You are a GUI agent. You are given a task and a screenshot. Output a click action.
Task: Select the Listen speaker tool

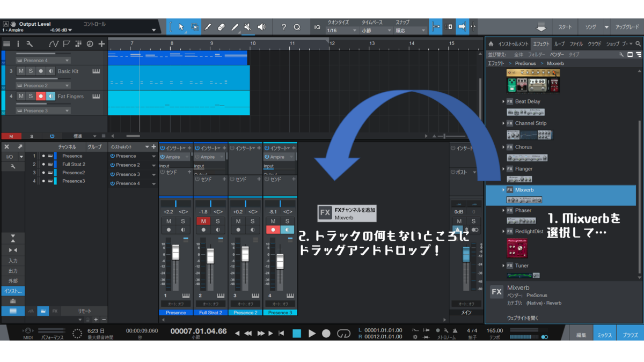pos(261,27)
